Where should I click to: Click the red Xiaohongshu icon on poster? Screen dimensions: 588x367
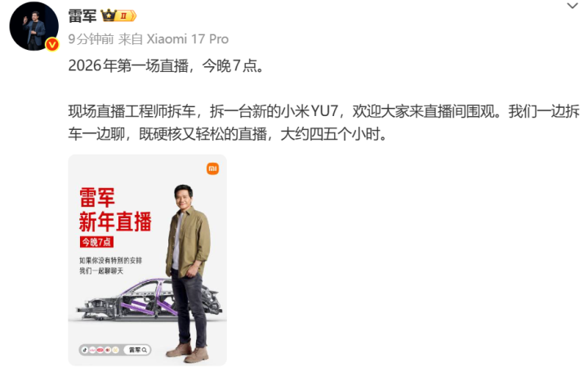(100, 350)
